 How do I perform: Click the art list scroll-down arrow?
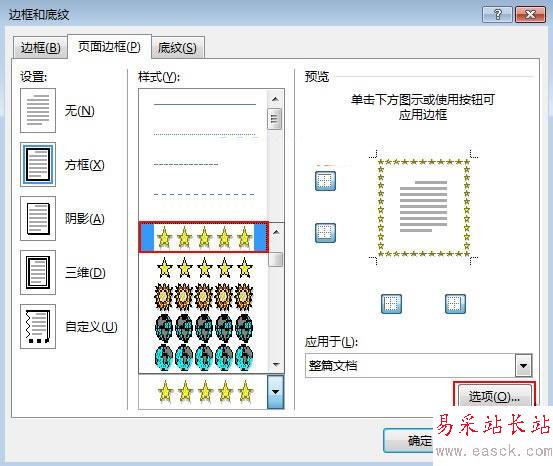pyautogui.click(x=276, y=364)
